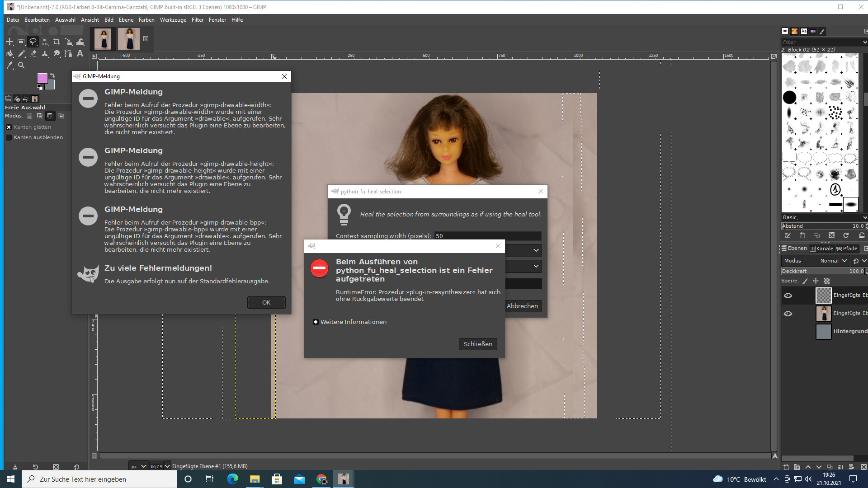Select the Text tool
868x488 pixels.
coord(80,54)
